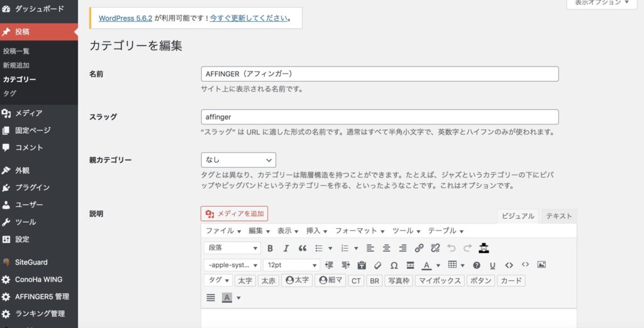Click the redo arrow icon
This screenshot has width=644, height=328.
click(467, 248)
